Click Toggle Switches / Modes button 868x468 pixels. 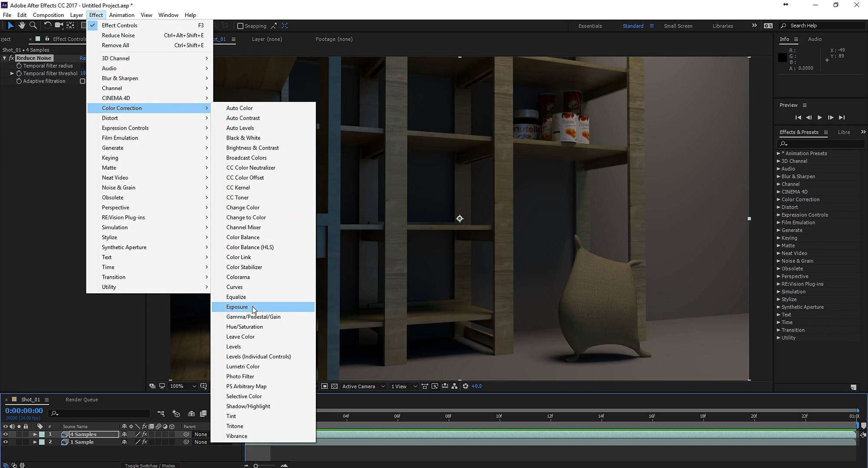[x=150, y=465]
